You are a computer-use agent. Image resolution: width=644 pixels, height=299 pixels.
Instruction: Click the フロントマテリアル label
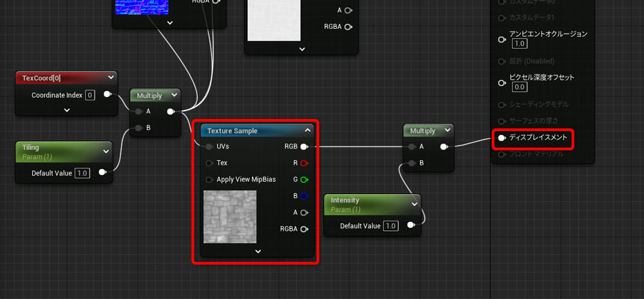[536, 154]
